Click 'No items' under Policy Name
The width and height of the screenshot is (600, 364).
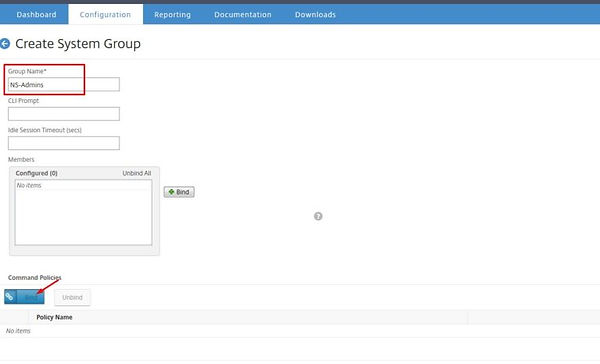coord(18,331)
